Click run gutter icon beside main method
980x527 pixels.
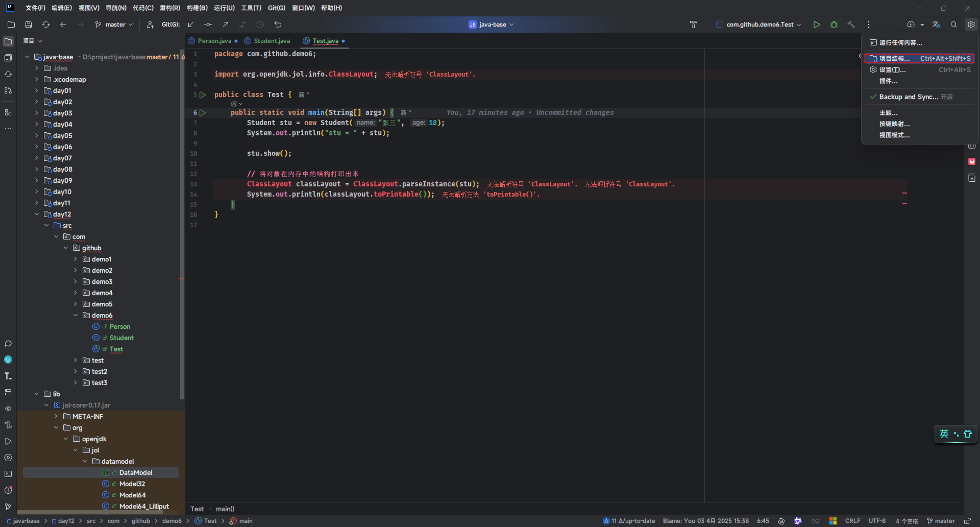203,112
